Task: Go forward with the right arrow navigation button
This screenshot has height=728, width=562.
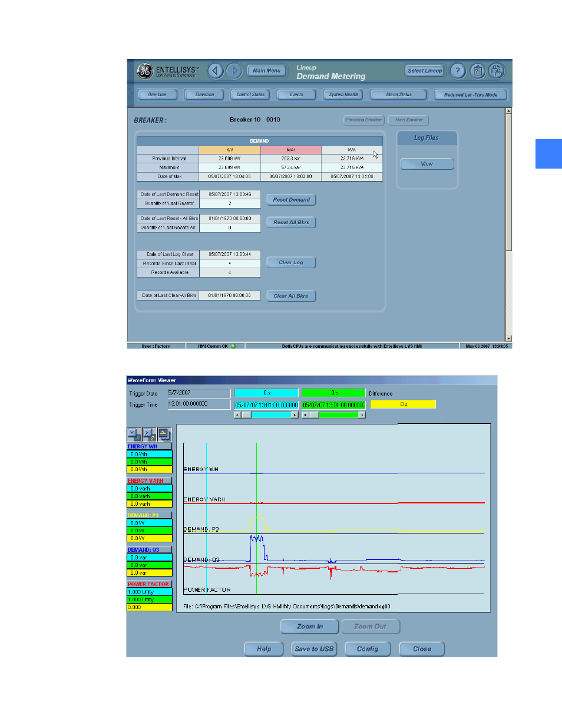Action: click(234, 71)
